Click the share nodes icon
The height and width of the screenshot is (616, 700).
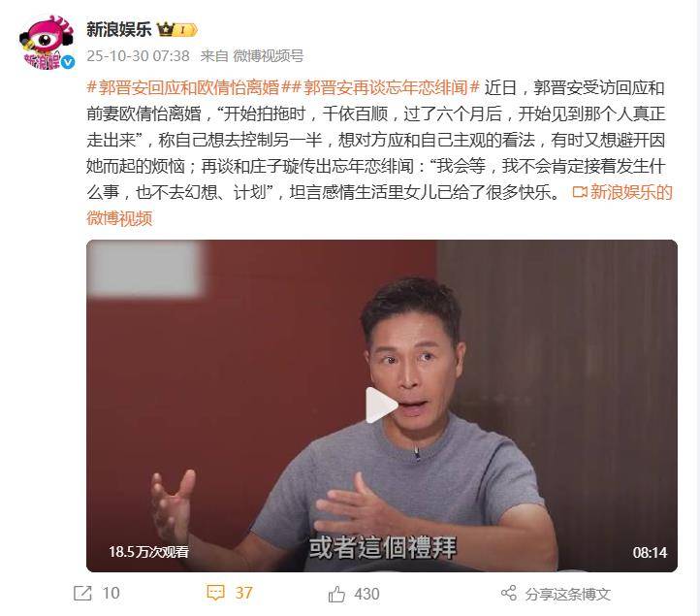click(508, 593)
